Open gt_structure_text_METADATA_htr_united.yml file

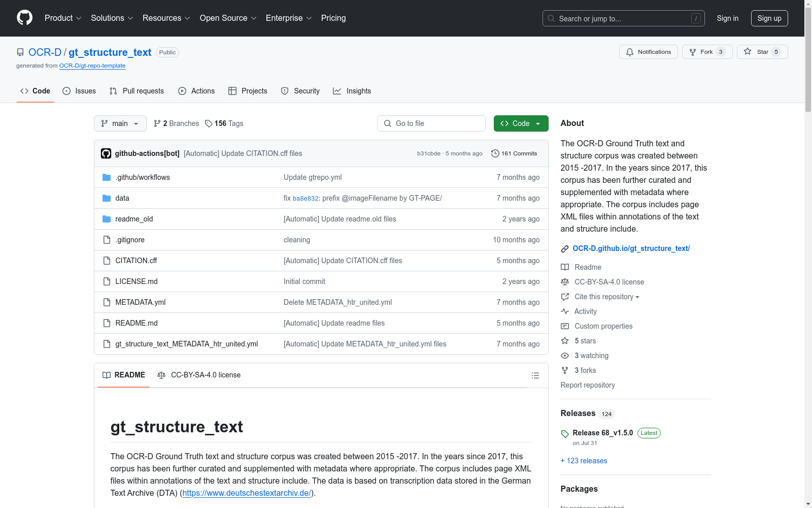coord(187,344)
